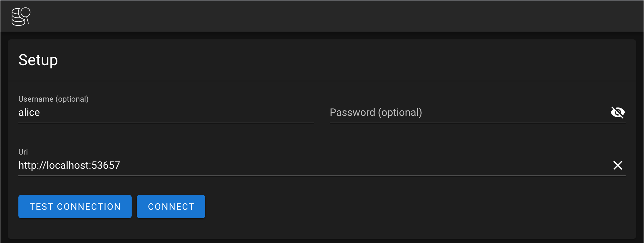
Task: Click the TEST CONNECTION button
Action: [x=75, y=207]
